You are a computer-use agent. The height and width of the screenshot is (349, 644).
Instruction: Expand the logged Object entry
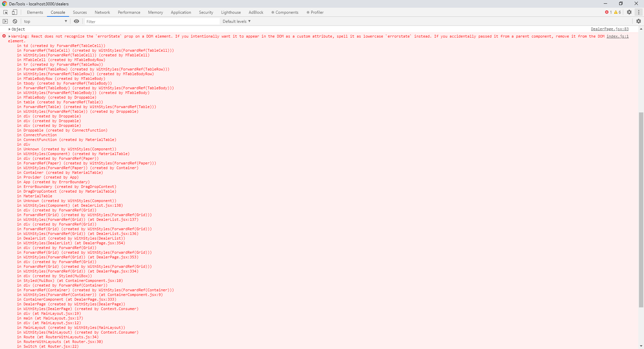10,29
